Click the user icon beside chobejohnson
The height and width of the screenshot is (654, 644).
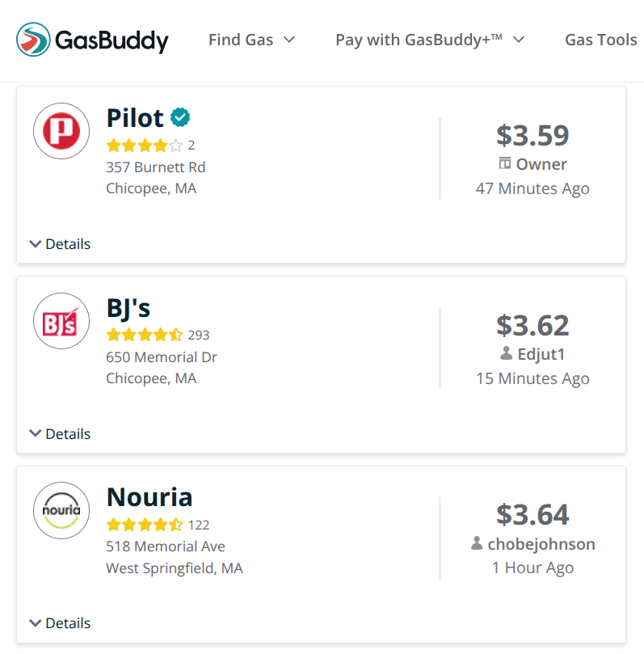click(478, 544)
